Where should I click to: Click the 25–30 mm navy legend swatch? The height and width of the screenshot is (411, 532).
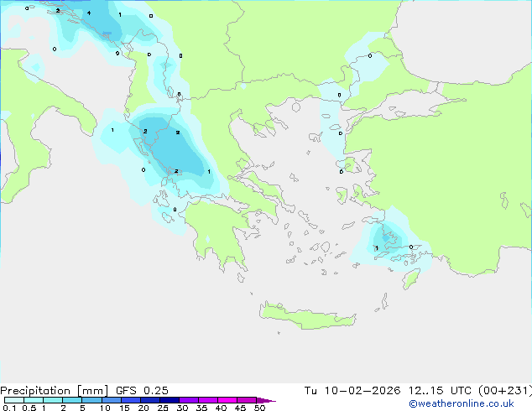[170, 400]
